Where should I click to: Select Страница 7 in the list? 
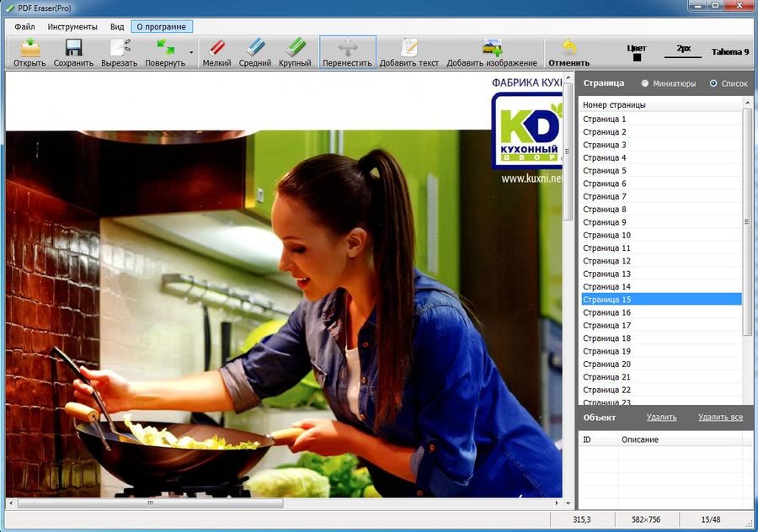[660, 196]
